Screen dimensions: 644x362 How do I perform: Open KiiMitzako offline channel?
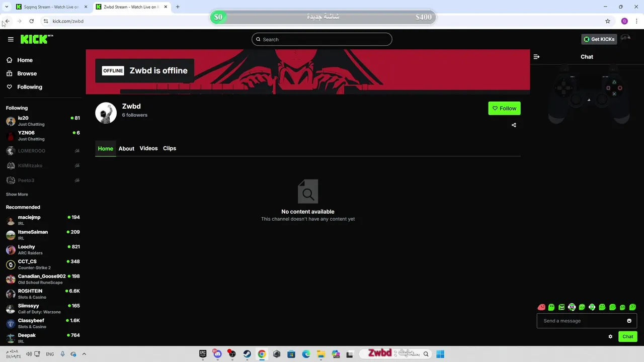click(43, 165)
